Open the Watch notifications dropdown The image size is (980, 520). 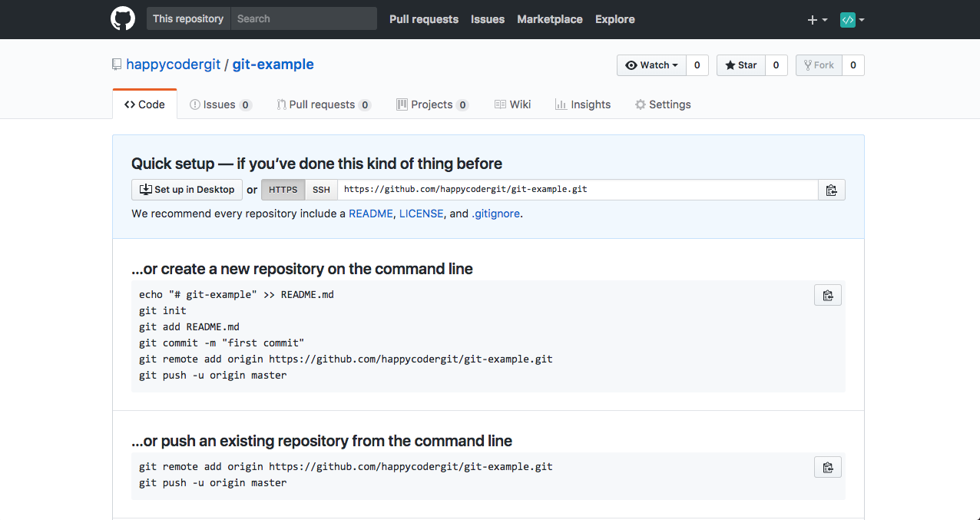point(651,65)
